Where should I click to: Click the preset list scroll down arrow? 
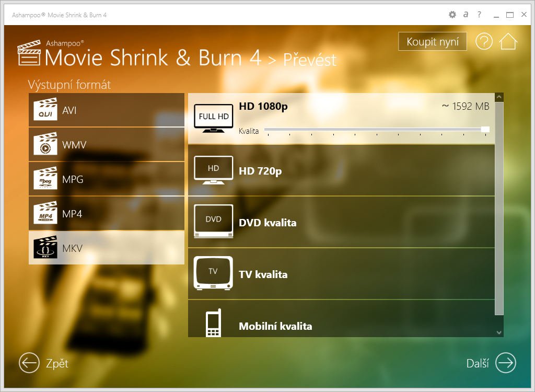point(499,332)
